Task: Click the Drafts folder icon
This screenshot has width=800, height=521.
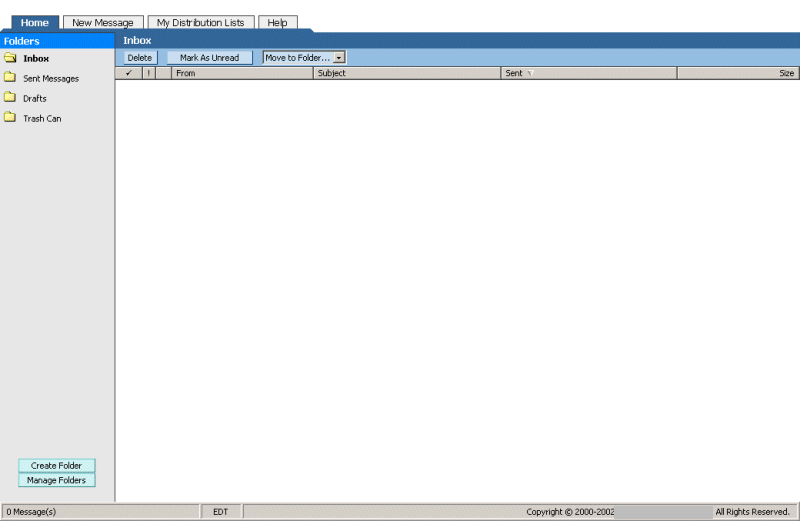Action: [10, 98]
